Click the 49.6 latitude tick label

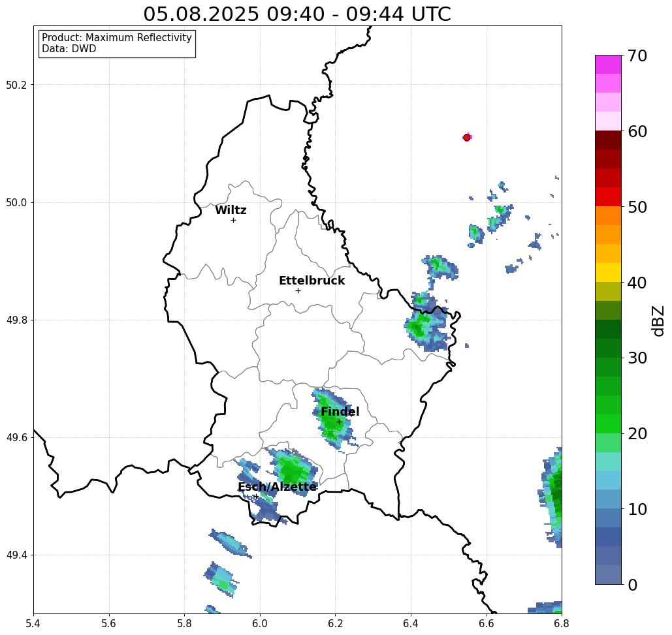click(16, 438)
